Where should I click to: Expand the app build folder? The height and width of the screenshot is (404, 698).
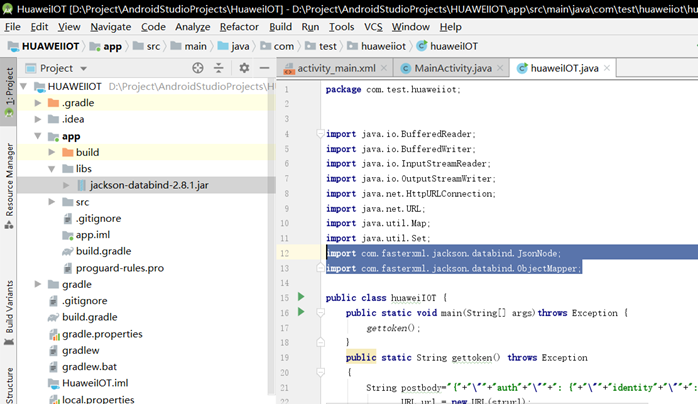tap(52, 152)
